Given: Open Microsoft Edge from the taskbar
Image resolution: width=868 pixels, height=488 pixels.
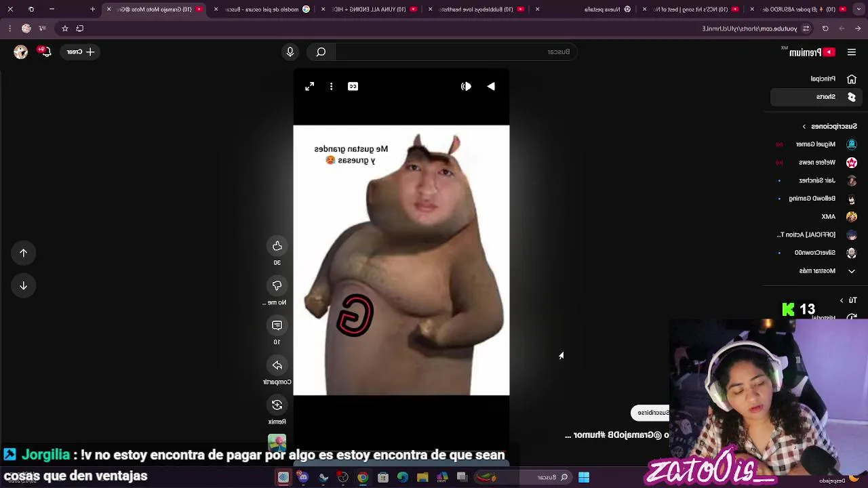Looking at the screenshot, I should click(403, 477).
